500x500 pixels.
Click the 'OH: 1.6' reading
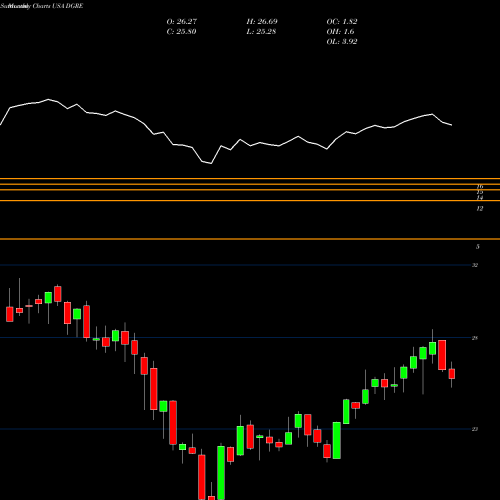(340, 32)
